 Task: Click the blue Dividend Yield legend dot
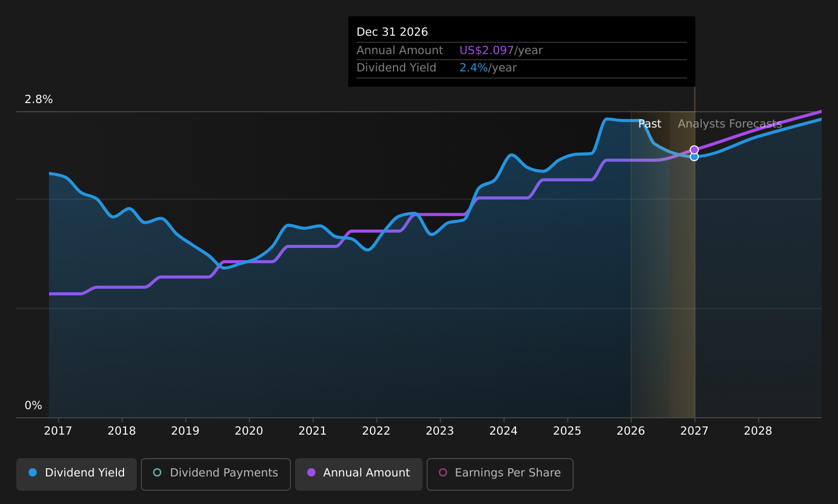click(33, 472)
